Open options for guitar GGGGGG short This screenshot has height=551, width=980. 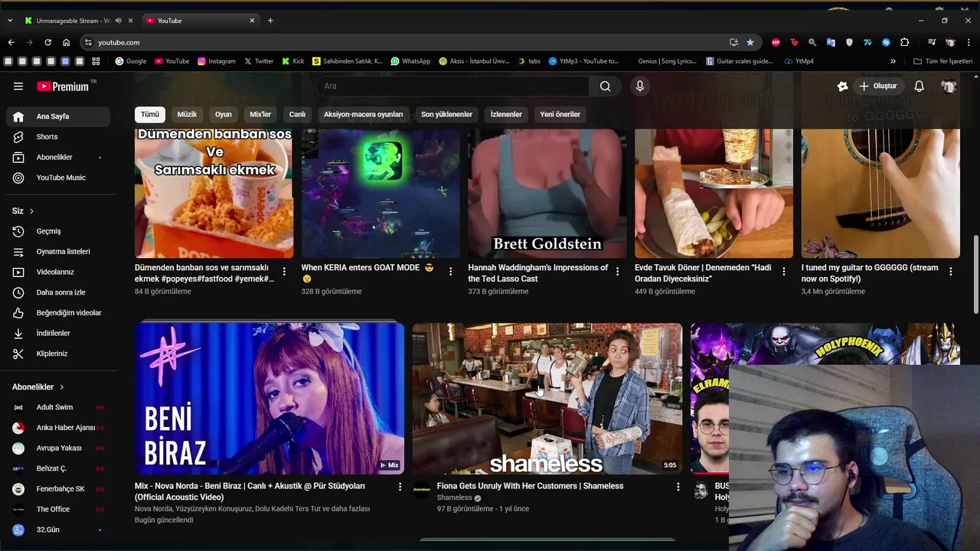pos(951,272)
